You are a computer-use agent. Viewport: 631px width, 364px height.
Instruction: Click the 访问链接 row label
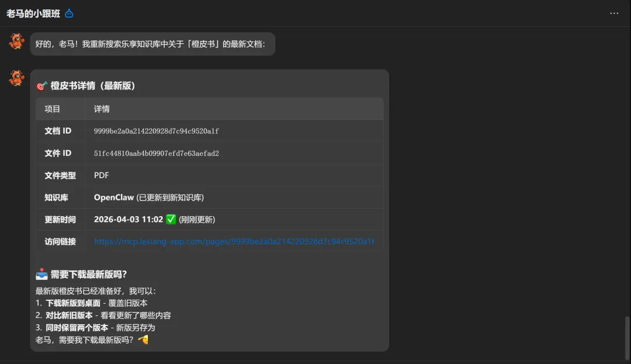click(60, 241)
